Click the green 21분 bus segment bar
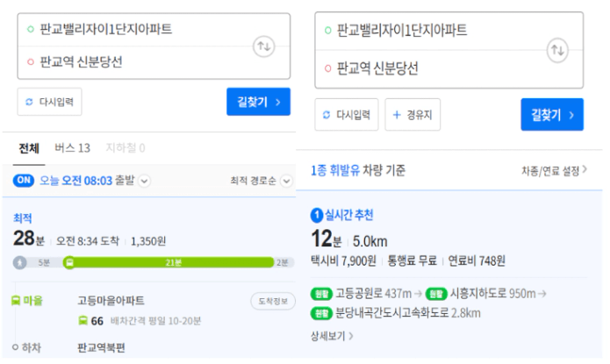The image size is (610, 364). (171, 262)
